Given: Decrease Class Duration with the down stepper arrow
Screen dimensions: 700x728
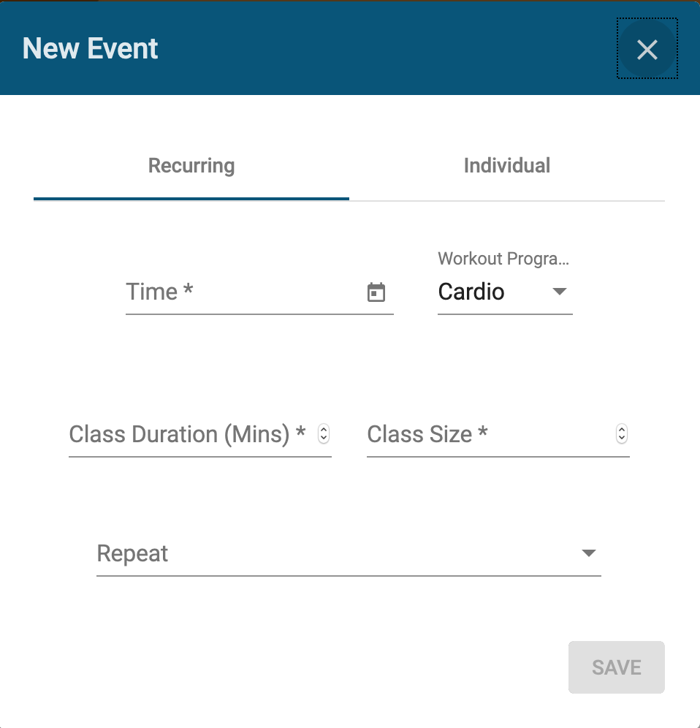Looking at the screenshot, I should point(324,439).
